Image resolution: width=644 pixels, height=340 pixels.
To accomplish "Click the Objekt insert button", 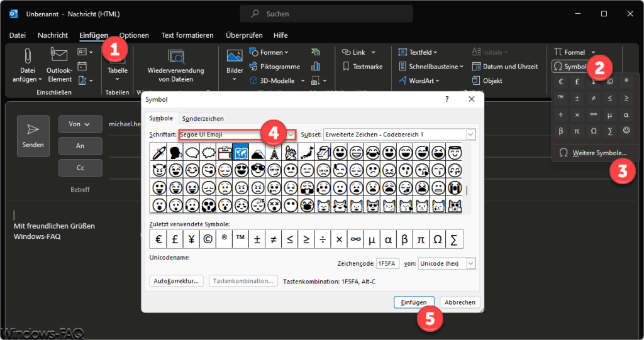I will (487, 80).
